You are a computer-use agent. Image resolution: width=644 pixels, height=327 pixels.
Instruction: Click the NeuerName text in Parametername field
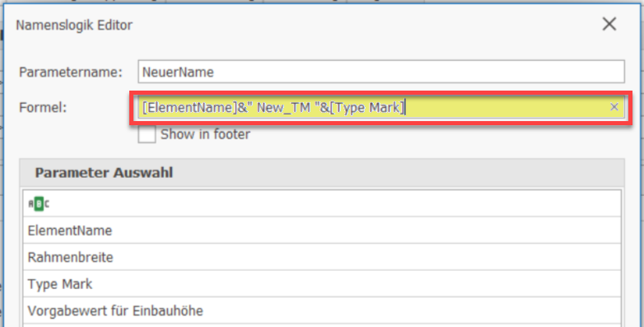pyautogui.click(x=178, y=72)
